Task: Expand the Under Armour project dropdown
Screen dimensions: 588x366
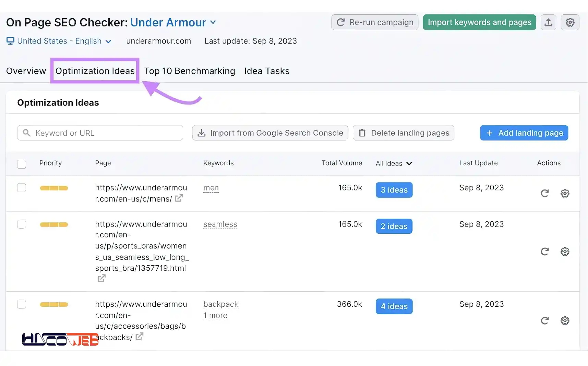Action: pyautogui.click(x=173, y=23)
